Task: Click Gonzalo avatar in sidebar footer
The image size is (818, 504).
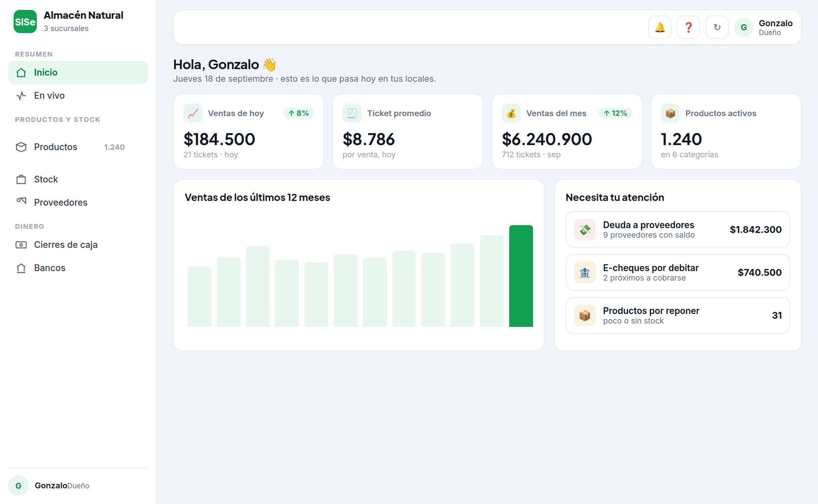Action: (18, 486)
